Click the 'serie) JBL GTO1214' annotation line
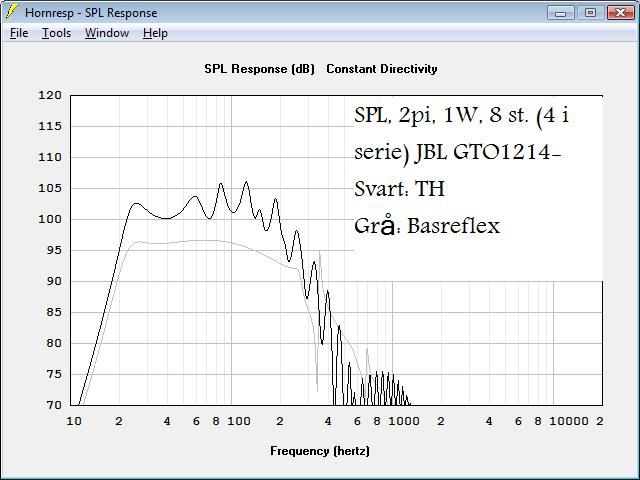 [458, 153]
